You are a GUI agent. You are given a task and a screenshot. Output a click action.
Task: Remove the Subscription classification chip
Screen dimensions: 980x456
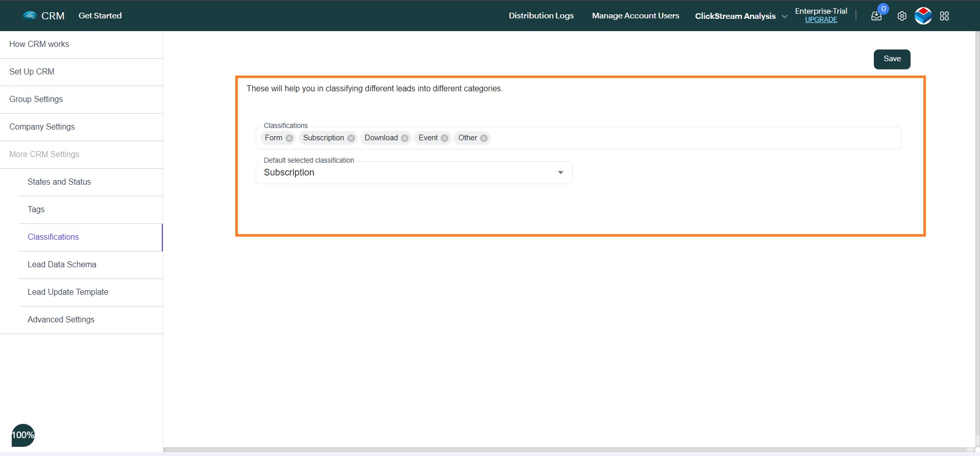pyautogui.click(x=351, y=138)
